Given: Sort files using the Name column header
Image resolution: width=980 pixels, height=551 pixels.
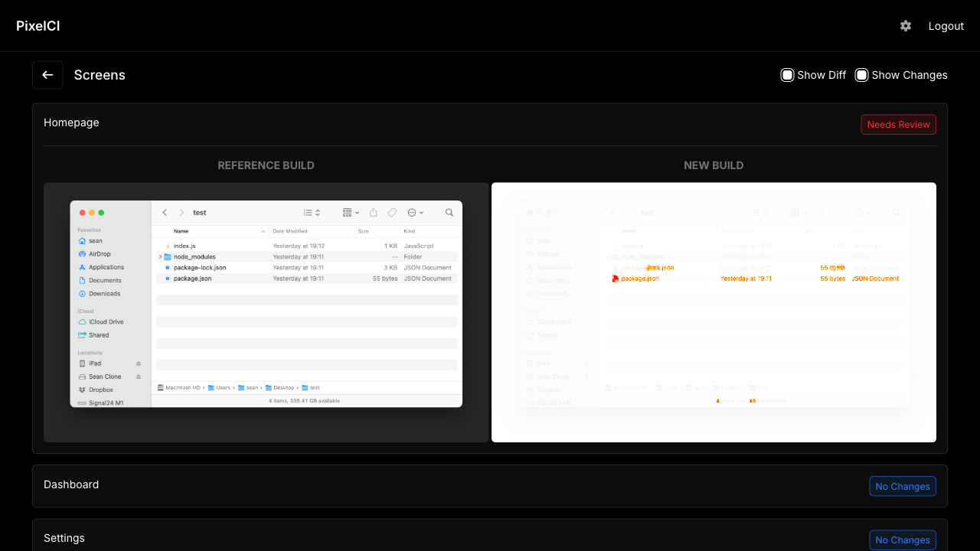Looking at the screenshot, I should pyautogui.click(x=179, y=230).
